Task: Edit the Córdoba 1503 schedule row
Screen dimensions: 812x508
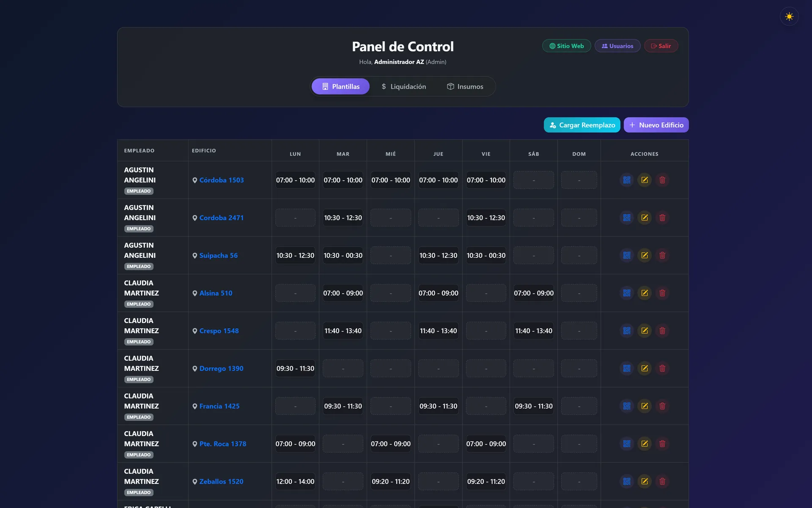Action: click(x=645, y=180)
